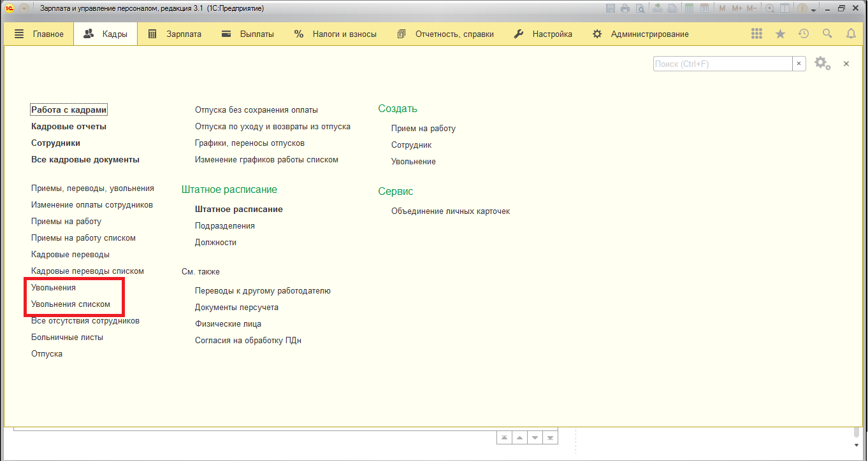Open Физические лица

coord(228,323)
